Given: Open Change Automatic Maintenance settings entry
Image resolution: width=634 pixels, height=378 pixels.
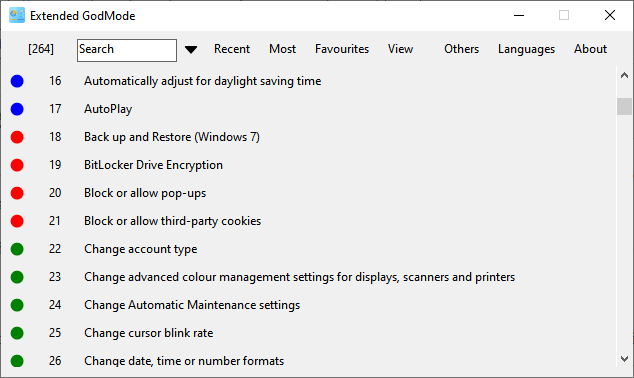Looking at the screenshot, I should [x=192, y=305].
